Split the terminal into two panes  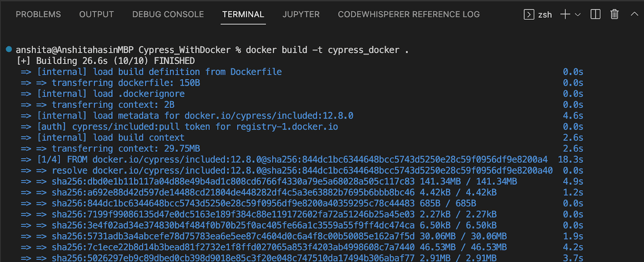pos(595,14)
